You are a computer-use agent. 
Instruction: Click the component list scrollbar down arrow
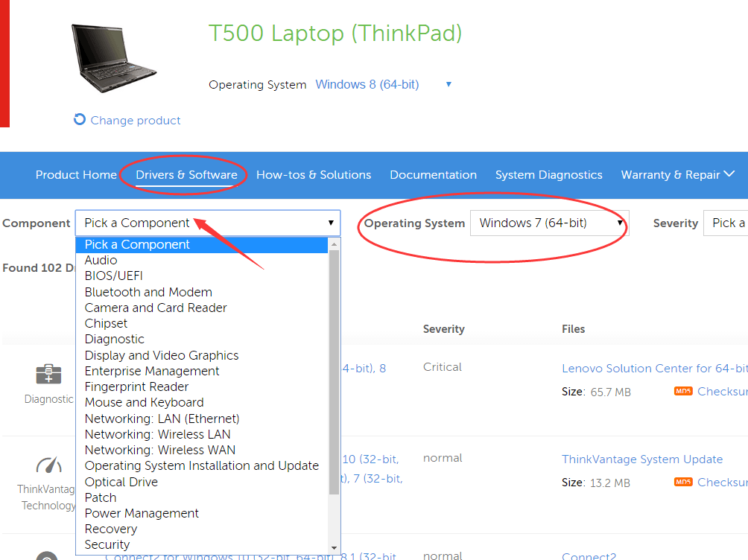click(x=334, y=547)
